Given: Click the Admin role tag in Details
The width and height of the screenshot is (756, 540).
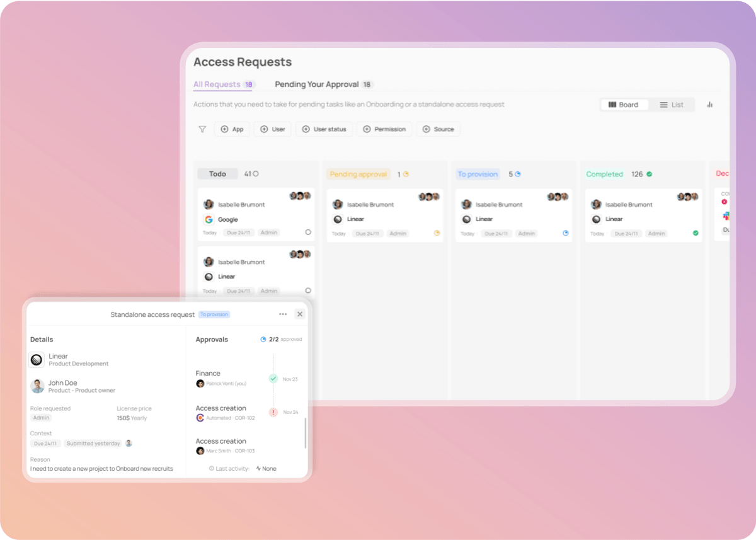Looking at the screenshot, I should (x=41, y=418).
